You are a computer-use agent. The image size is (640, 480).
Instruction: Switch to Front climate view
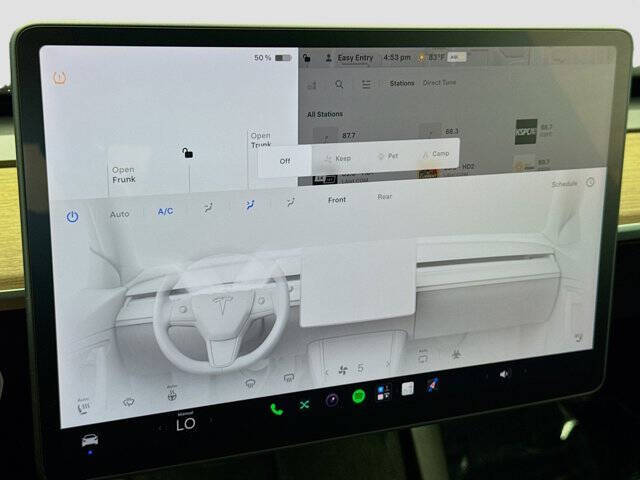click(337, 200)
